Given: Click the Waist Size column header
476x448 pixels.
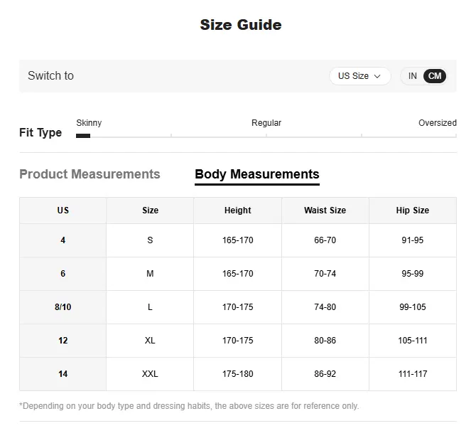Looking at the screenshot, I should [325, 210].
